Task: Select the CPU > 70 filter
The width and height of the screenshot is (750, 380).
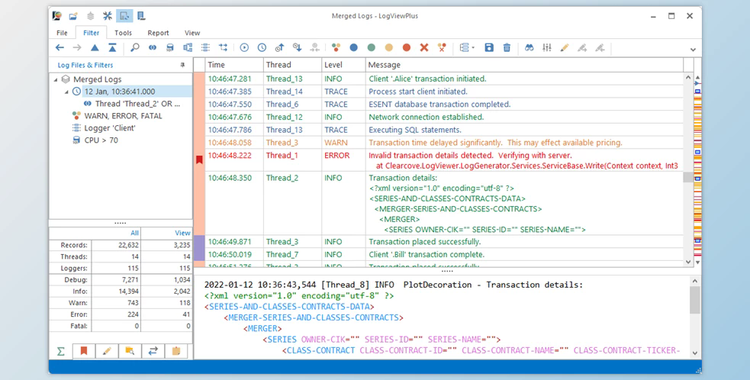Action: coord(101,140)
